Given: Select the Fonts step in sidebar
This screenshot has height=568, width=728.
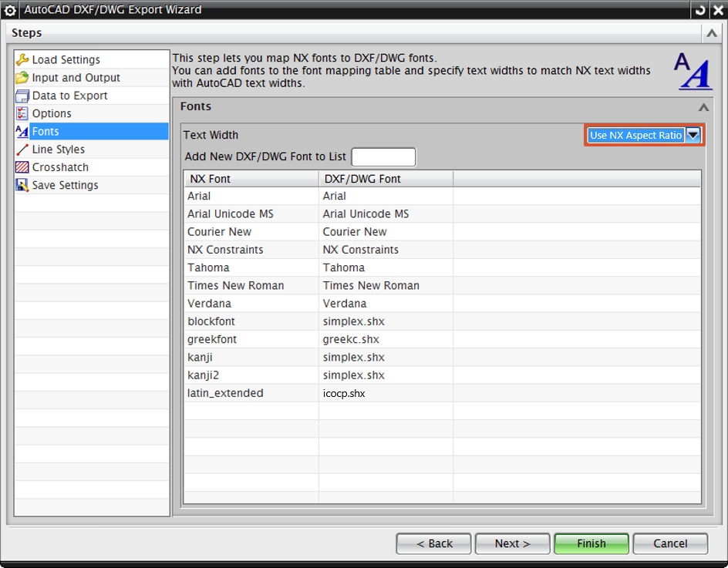Looking at the screenshot, I should (45, 132).
